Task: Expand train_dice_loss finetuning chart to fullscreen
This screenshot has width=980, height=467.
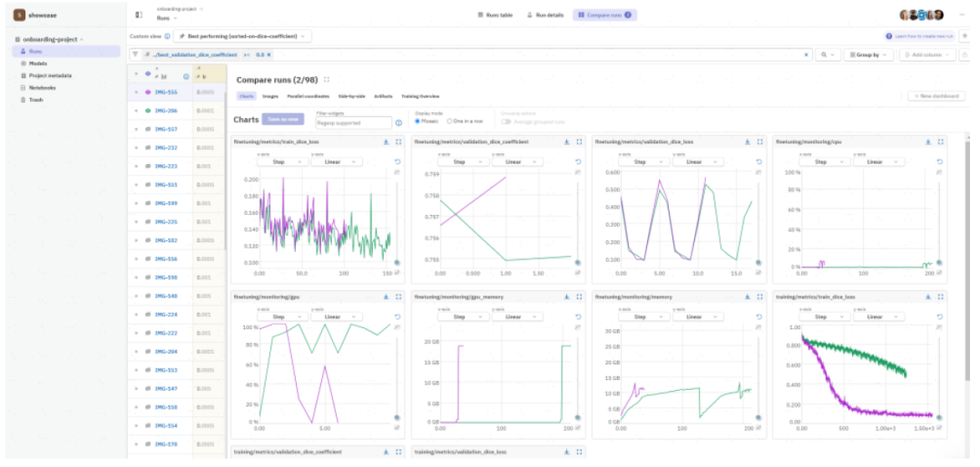Action: pyautogui.click(x=398, y=141)
